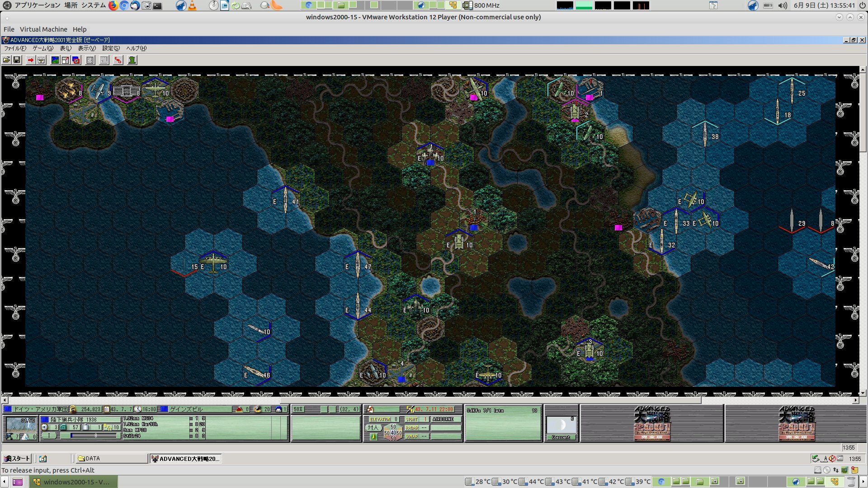Click the red arrow next-unit toolbar icon

pos(30,60)
